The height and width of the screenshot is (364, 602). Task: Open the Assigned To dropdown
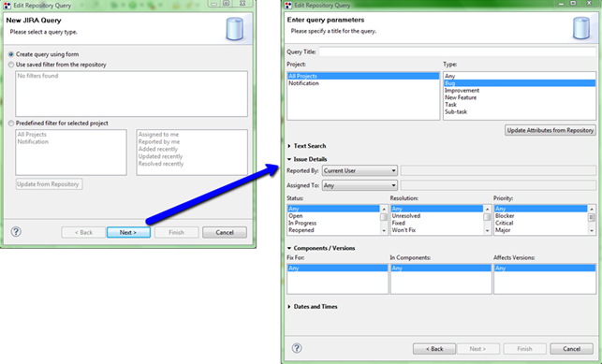pyautogui.click(x=360, y=185)
